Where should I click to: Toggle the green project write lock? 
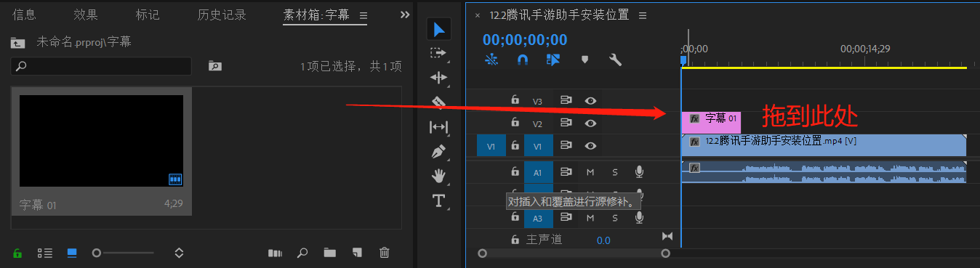pyautogui.click(x=17, y=253)
